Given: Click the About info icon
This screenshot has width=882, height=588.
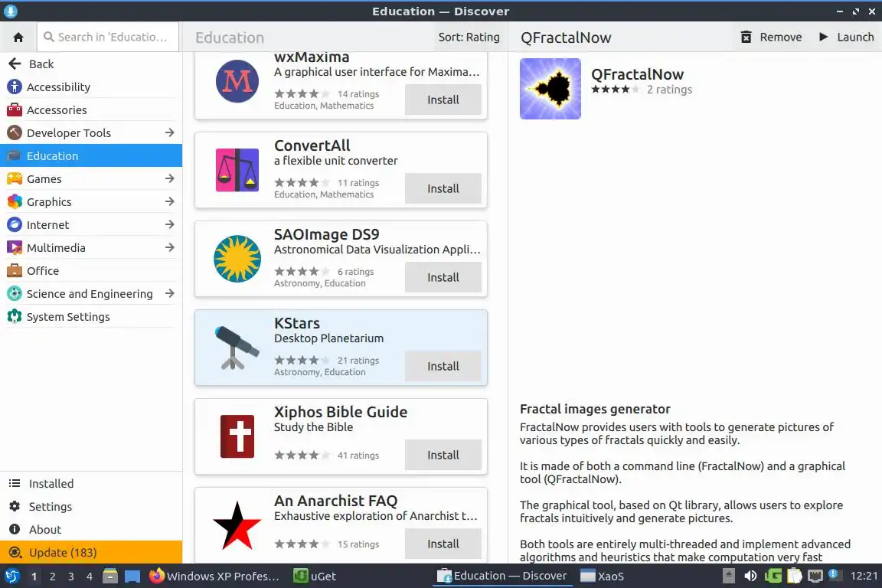Looking at the screenshot, I should pos(15,530).
